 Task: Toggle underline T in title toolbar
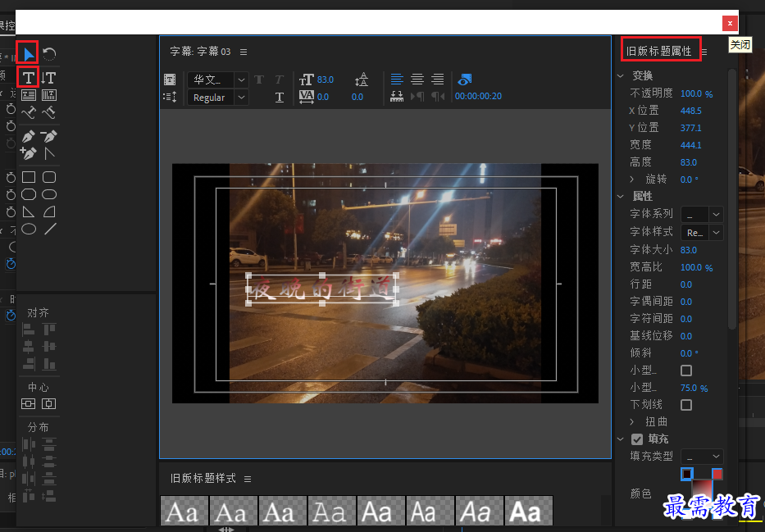(x=280, y=97)
